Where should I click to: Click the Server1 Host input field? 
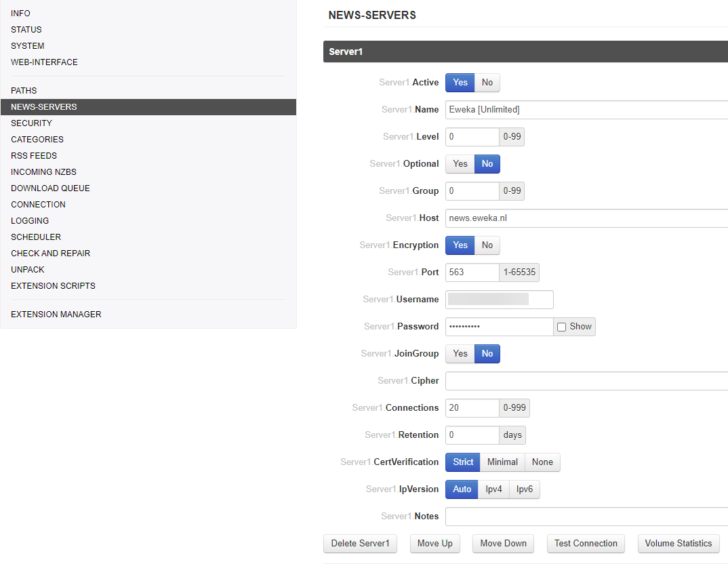586,218
